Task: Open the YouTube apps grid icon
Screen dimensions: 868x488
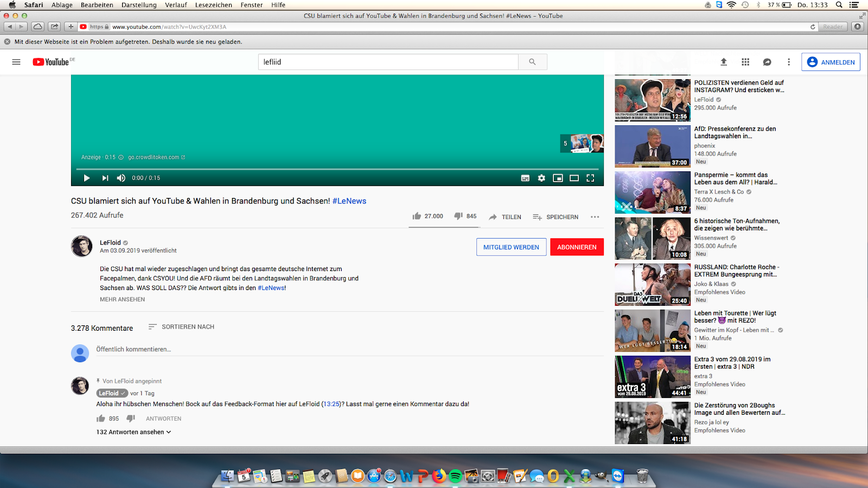Action: pos(745,62)
